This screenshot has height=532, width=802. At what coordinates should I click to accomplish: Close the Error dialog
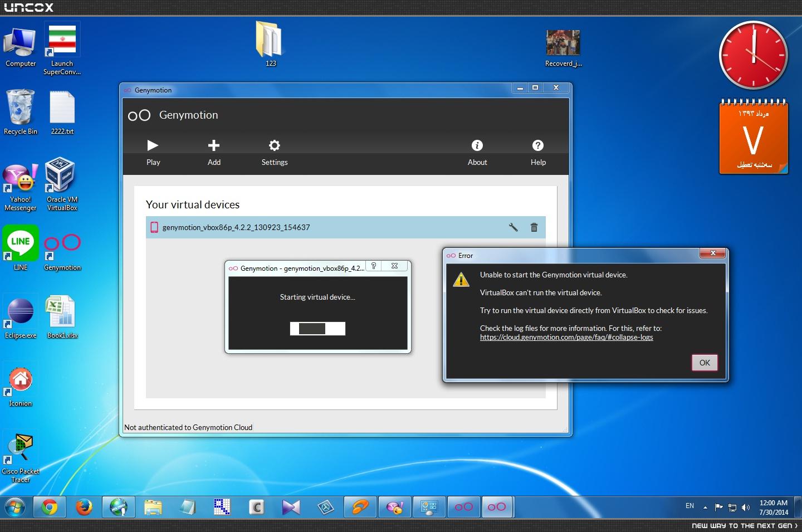point(713,253)
